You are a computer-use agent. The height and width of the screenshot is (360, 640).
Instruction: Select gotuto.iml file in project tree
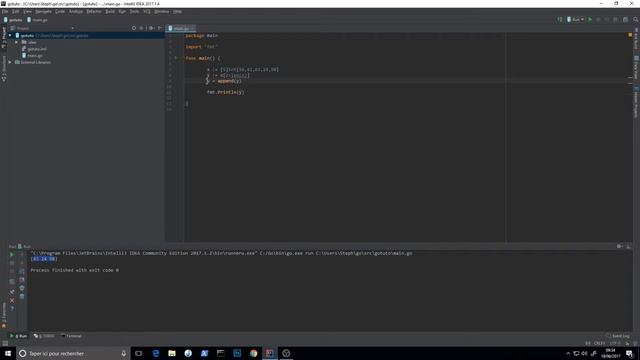34,49
